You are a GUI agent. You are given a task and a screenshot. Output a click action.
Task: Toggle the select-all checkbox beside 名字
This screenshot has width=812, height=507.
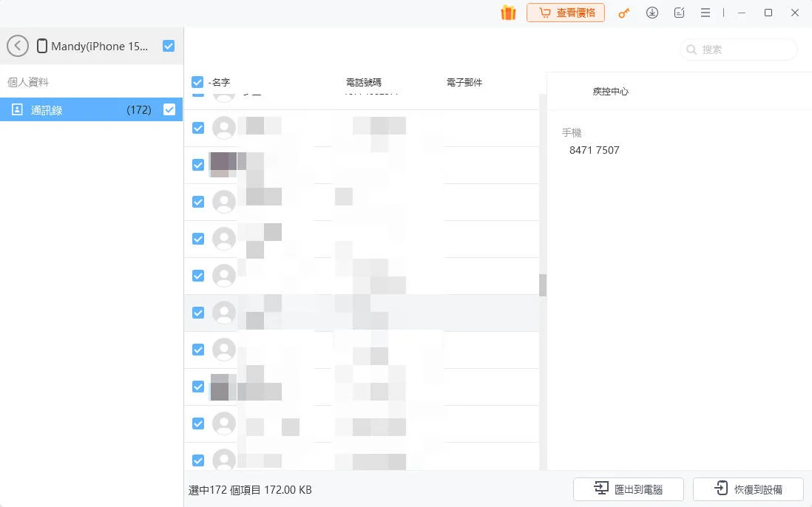coord(197,82)
